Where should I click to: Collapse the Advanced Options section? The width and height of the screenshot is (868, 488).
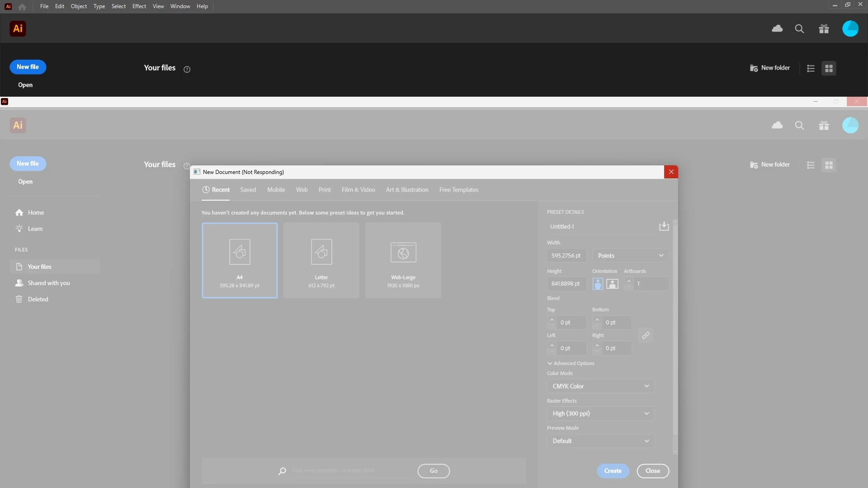coord(571,363)
